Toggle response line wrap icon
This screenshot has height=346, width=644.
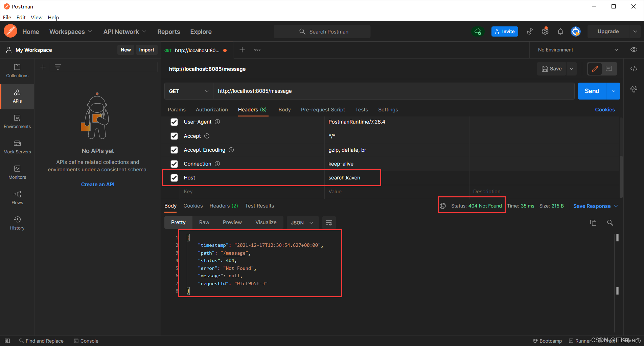pos(329,223)
